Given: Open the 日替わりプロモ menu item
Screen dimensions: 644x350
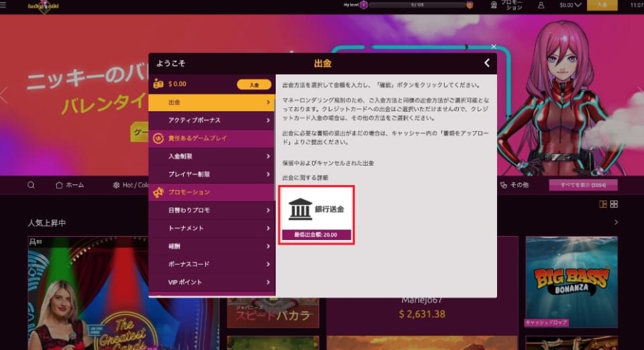Looking at the screenshot, I should pos(212,210).
